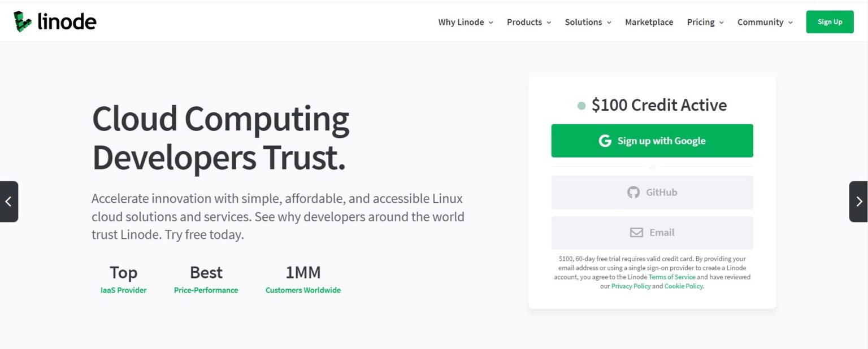Expand the Solutions navigation dropdown
This screenshot has height=349, width=868.
point(583,22)
